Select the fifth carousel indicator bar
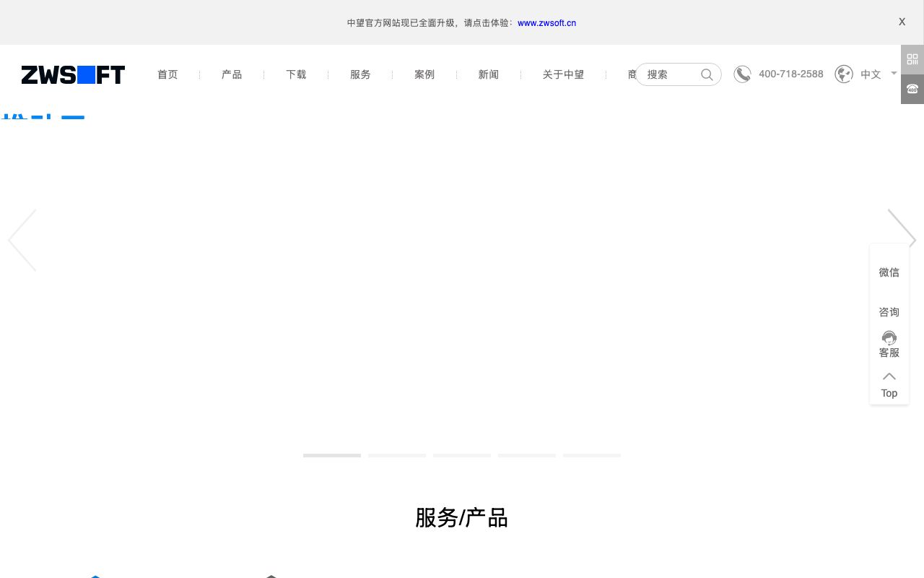 pos(592,455)
